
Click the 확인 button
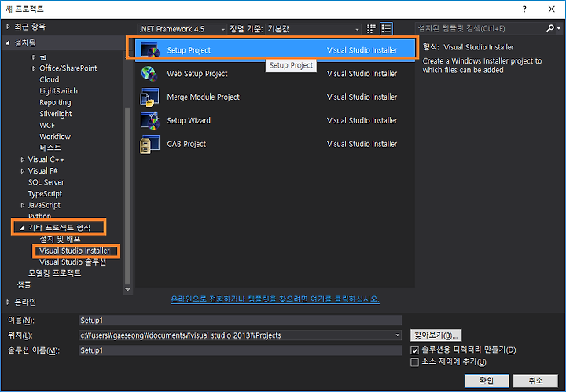click(x=487, y=380)
